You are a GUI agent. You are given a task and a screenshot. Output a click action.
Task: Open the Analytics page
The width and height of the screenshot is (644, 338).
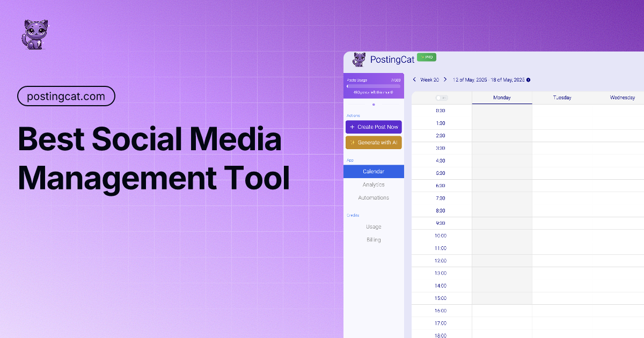374,185
